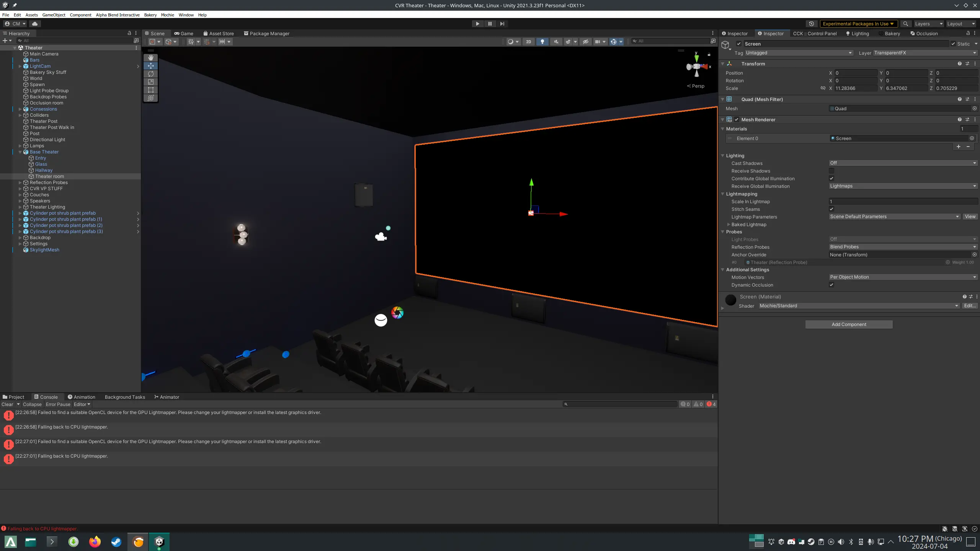Open Shader Mochie/Standard dropdown
Screen dimensions: 980x551
(859, 306)
